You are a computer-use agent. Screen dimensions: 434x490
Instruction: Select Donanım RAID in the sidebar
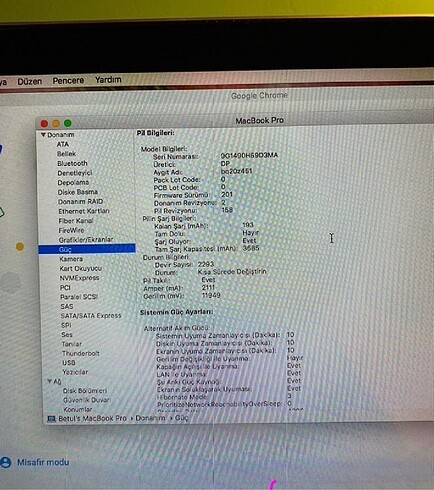coord(80,202)
